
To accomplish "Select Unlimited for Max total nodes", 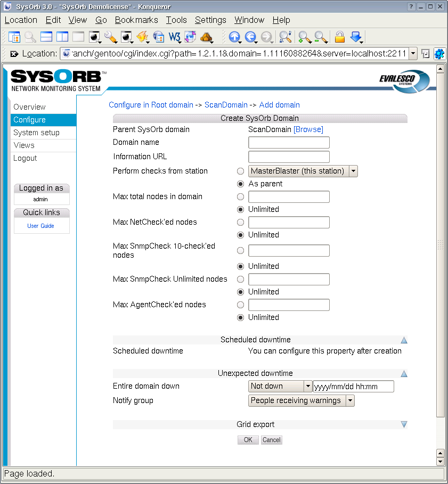I will [x=241, y=210].
